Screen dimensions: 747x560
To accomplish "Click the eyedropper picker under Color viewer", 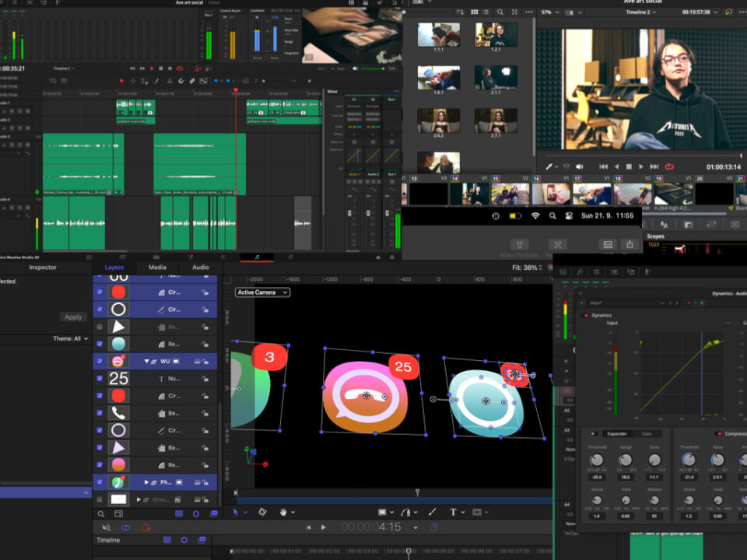I will [549, 166].
